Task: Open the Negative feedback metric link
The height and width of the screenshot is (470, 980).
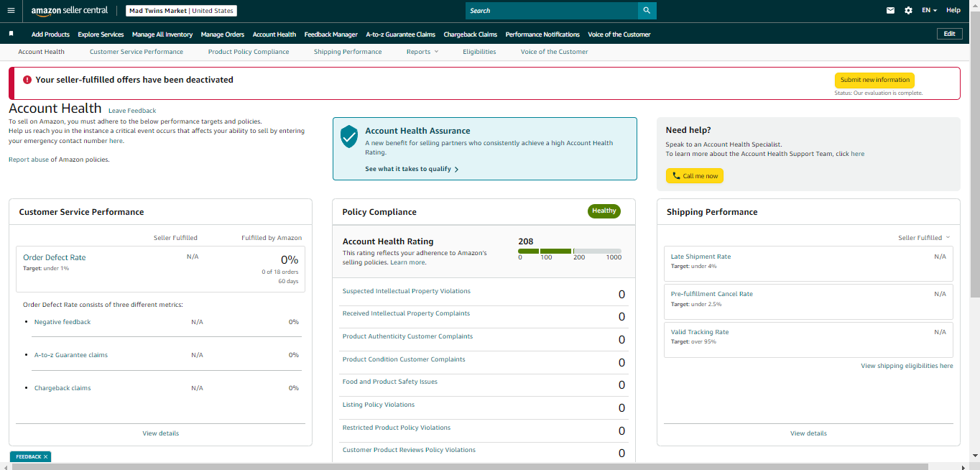Action: (63, 322)
